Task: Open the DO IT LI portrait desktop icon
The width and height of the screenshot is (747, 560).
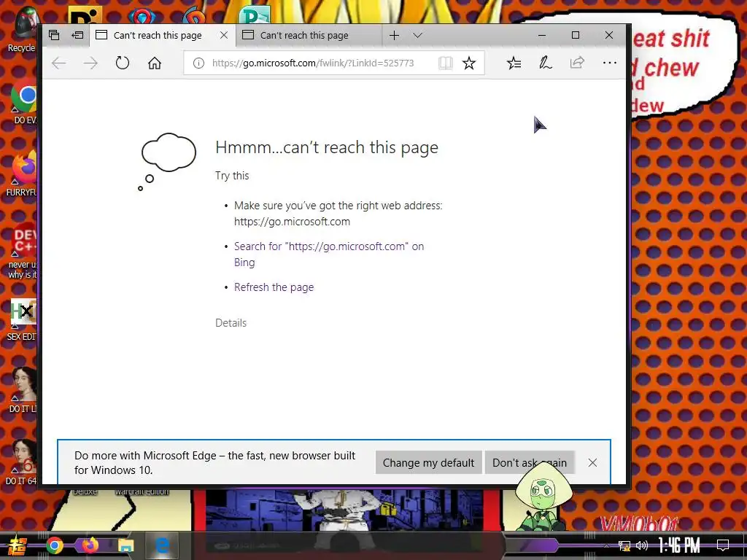Action: coord(23,391)
